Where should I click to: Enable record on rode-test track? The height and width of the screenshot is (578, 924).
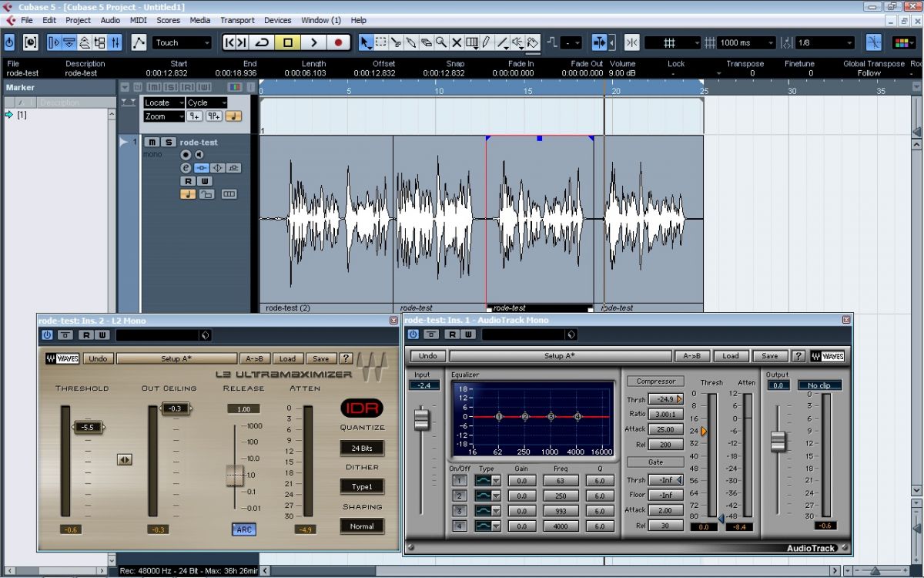[186, 155]
